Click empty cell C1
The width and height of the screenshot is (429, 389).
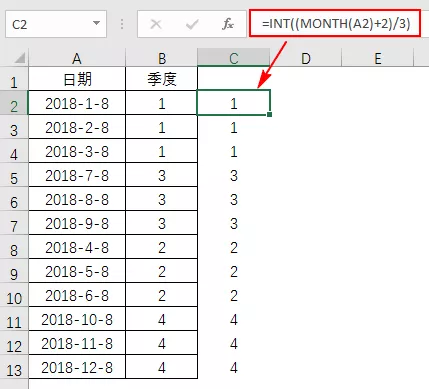pos(234,79)
